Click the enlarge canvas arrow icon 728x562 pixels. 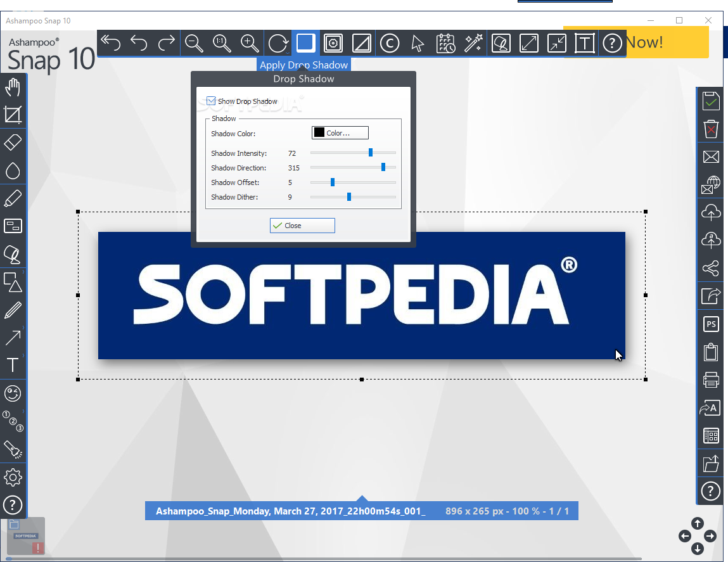pos(529,43)
